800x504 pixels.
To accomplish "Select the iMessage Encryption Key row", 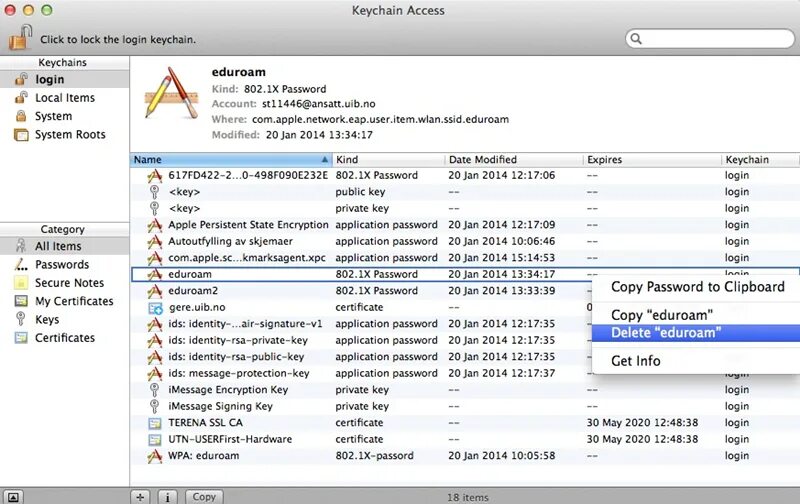I will coord(465,390).
